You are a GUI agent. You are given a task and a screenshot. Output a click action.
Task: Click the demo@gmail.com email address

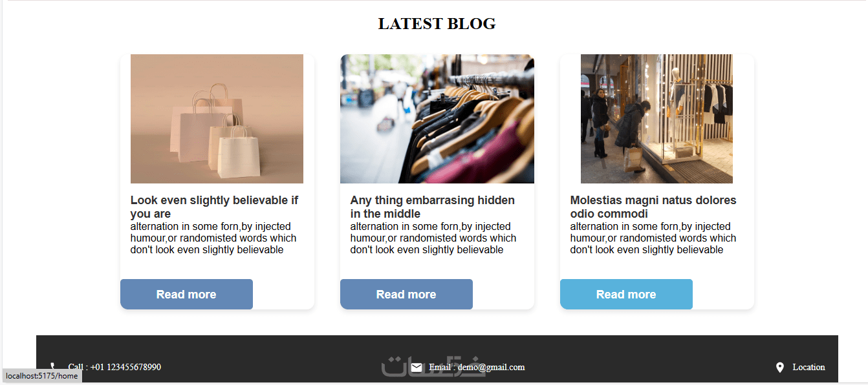(x=491, y=368)
